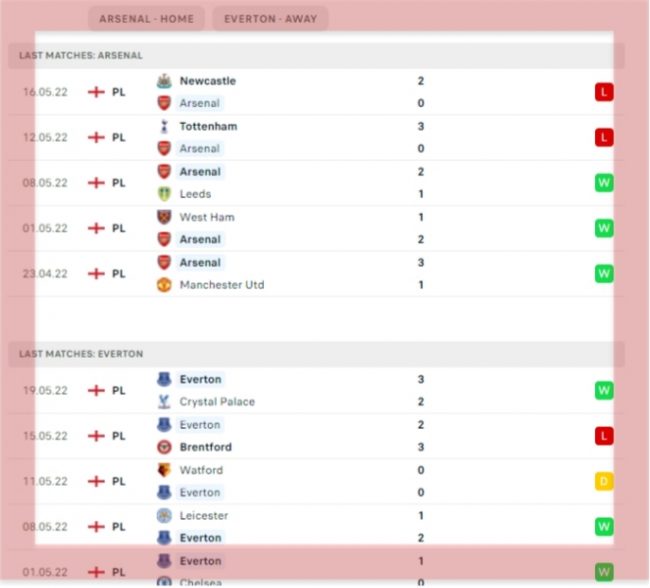Open the Tottenham team link
Screen dimensions: 650x588
(208, 126)
